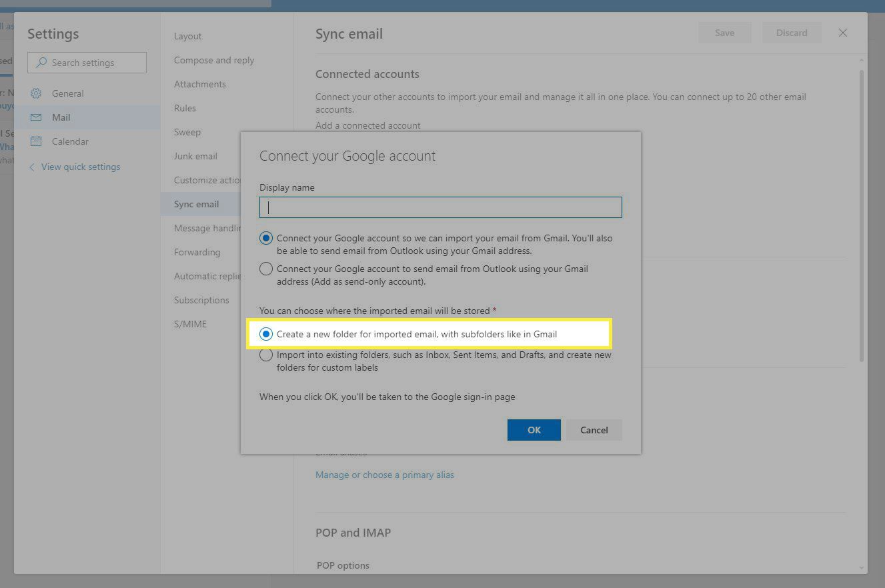Close the Settings panel with the X
This screenshot has width=885, height=588.
point(843,33)
